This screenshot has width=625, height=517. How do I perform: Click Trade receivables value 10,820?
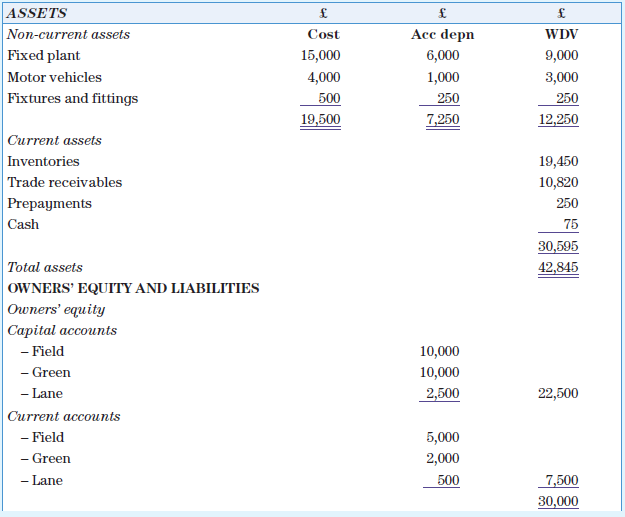558,182
